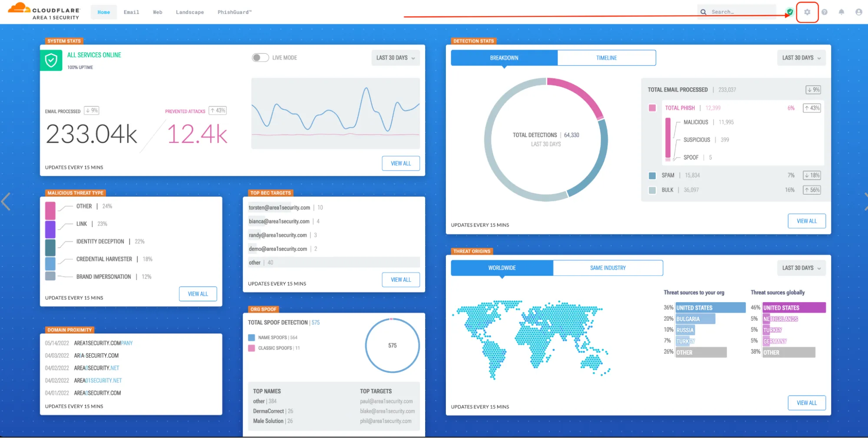The image size is (868, 438).
Task: Click the Cloudflare Area 1 Security logo
Action: [44, 13]
